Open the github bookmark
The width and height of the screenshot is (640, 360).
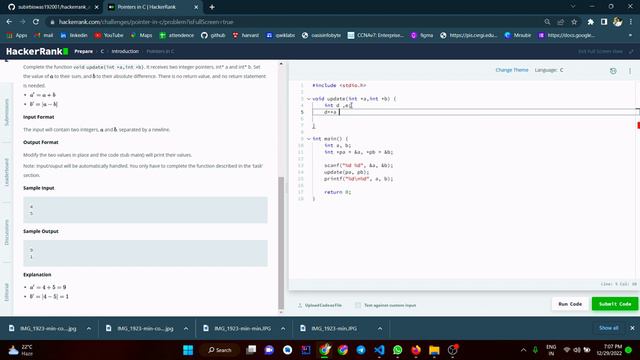[x=213, y=36]
